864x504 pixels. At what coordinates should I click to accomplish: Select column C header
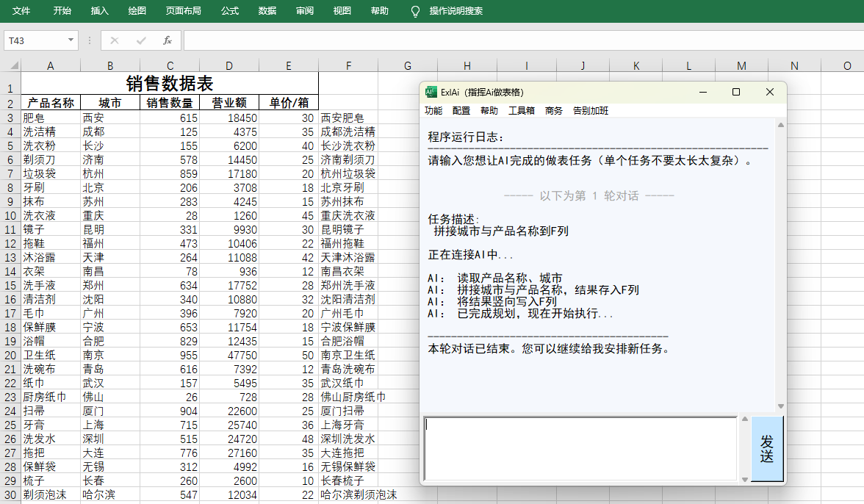[x=170, y=65]
